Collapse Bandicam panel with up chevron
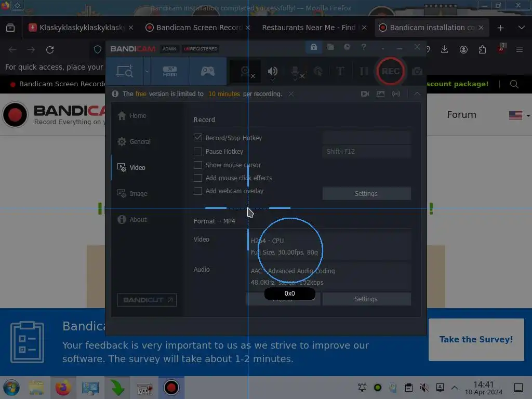Viewport: 532px width, 399px height. (x=417, y=94)
